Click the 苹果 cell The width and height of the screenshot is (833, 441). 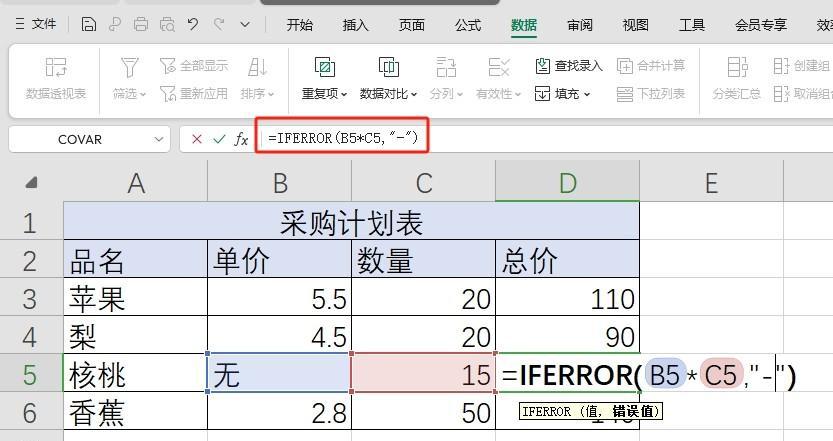[135, 297]
